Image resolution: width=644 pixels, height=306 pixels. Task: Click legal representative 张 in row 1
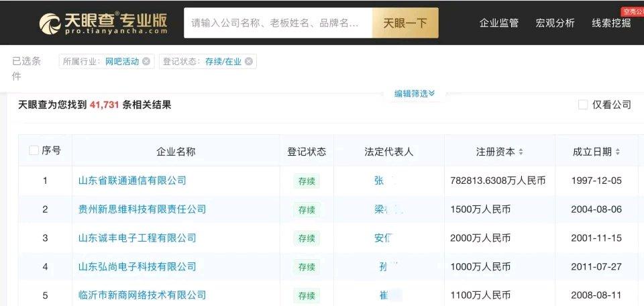(x=379, y=181)
